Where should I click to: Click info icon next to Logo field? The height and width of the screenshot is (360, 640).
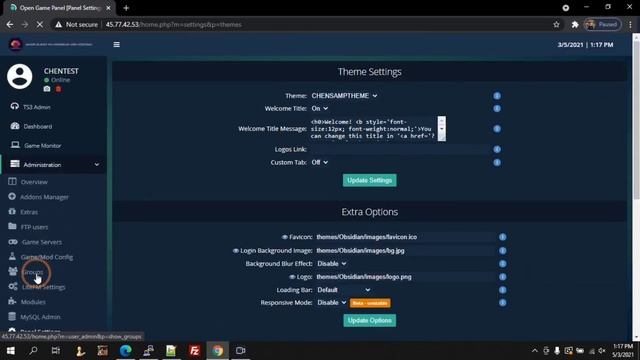[502, 277]
